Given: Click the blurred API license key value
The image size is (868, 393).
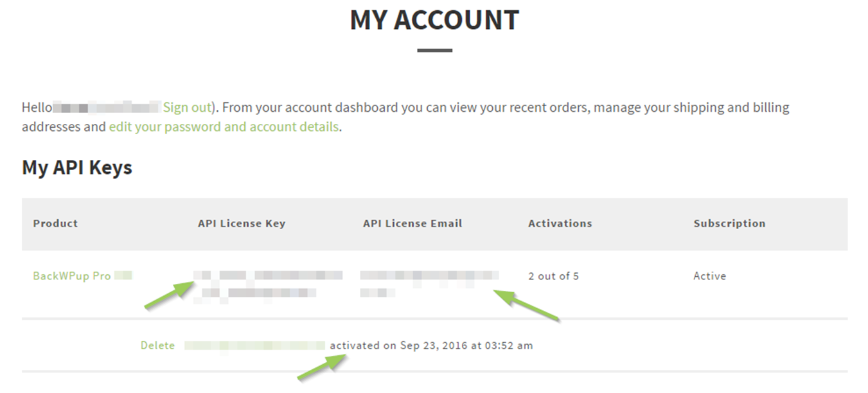Looking at the screenshot, I should coord(268,284).
